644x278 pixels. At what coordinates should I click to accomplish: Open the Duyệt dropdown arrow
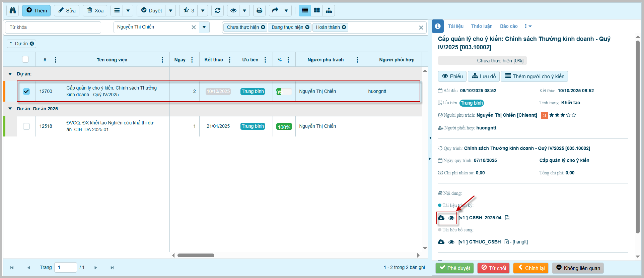click(170, 10)
